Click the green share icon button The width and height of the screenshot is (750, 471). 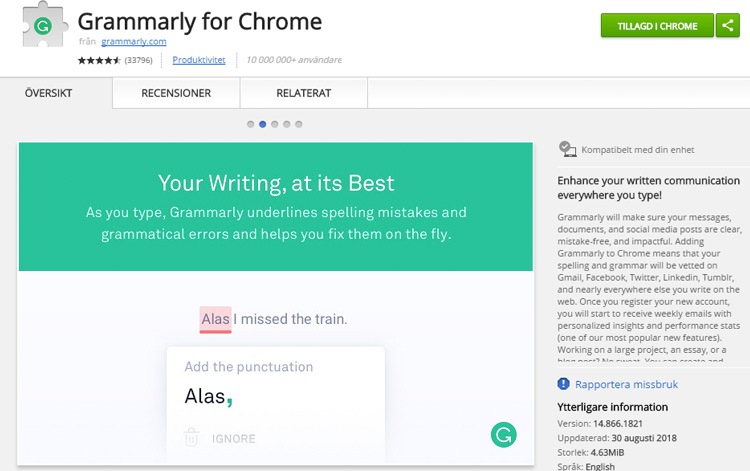pyautogui.click(x=728, y=26)
